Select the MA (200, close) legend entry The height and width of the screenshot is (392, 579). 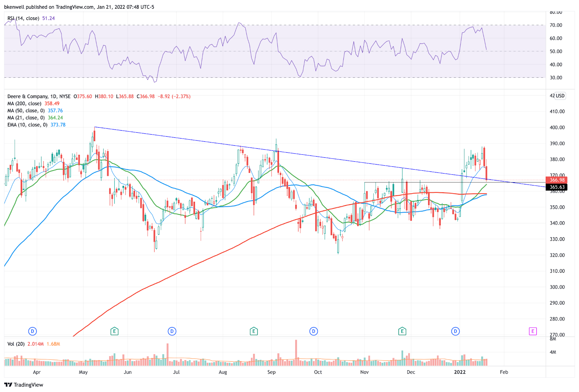(25, 104)
